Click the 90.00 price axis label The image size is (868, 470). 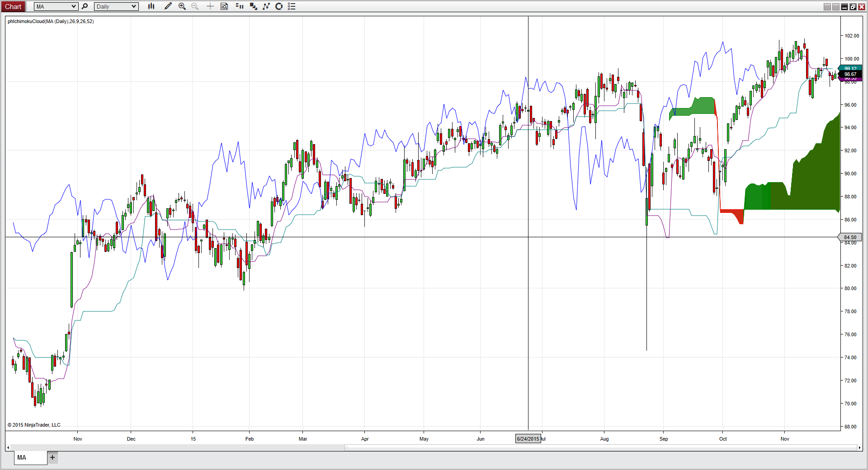[x=850, y=174]
